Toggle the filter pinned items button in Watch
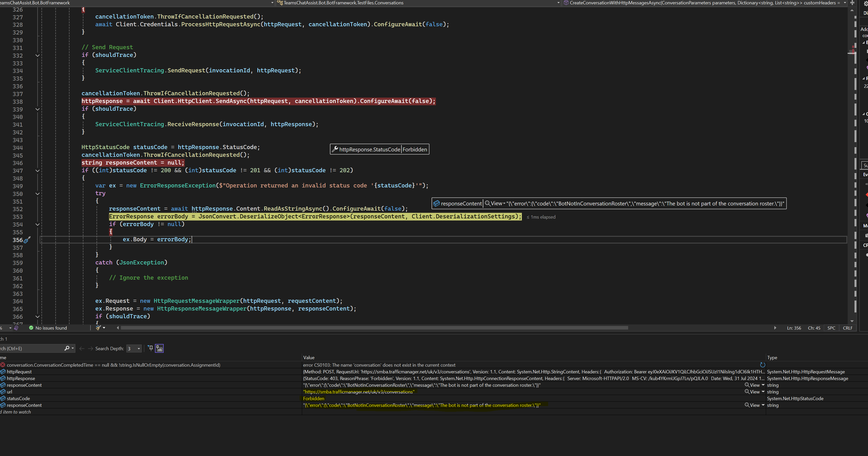Image resolution: width=868 pixels, height=456 pixels. 150,348
